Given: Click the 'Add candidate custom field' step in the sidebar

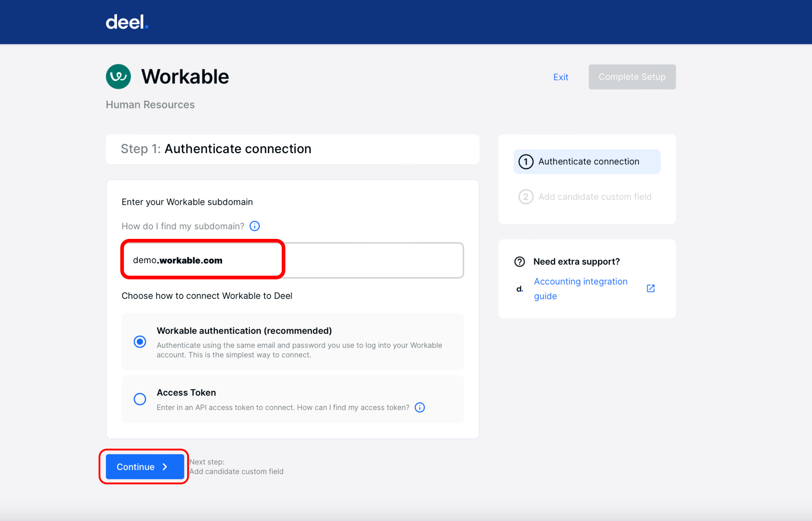Looking at the screenshot, I should [x=595, y=196].
